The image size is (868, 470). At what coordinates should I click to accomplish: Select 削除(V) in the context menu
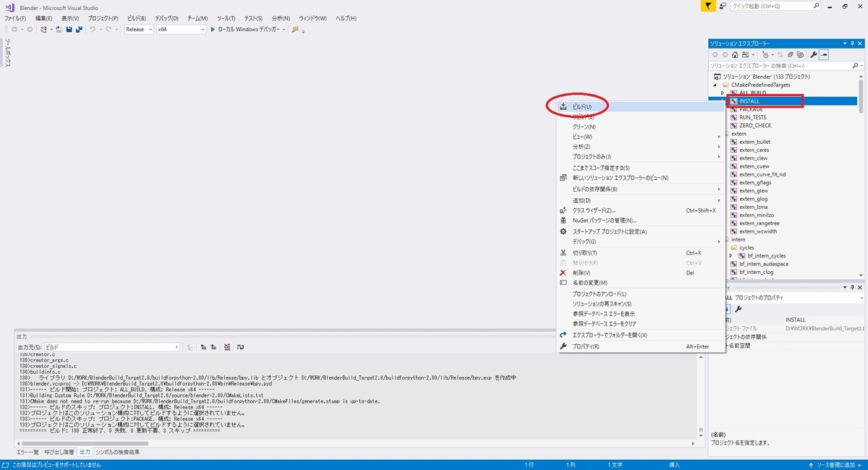click(x=640, y=273)
